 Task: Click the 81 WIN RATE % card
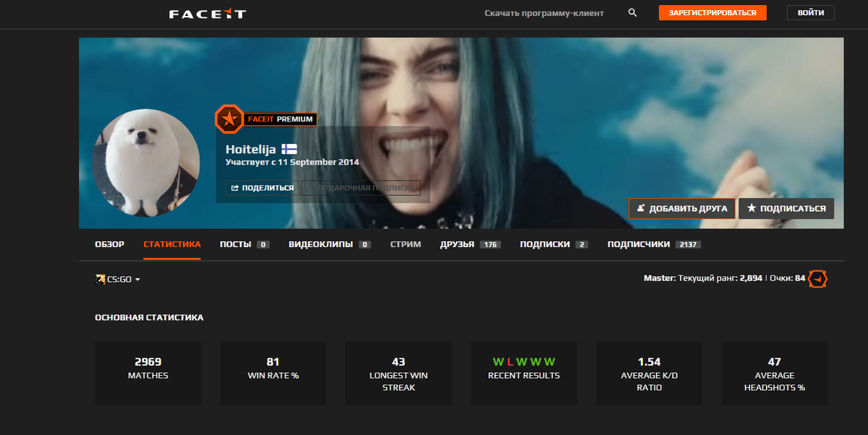[x=273, y=374]
